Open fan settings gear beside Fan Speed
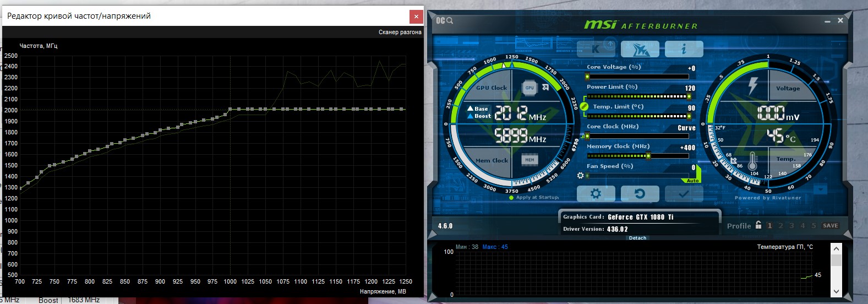868x304 pixels. point(580,176)
